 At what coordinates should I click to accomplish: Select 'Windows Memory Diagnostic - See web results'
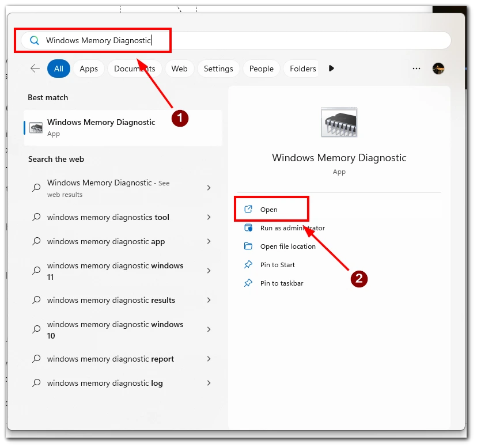(123, 188)
